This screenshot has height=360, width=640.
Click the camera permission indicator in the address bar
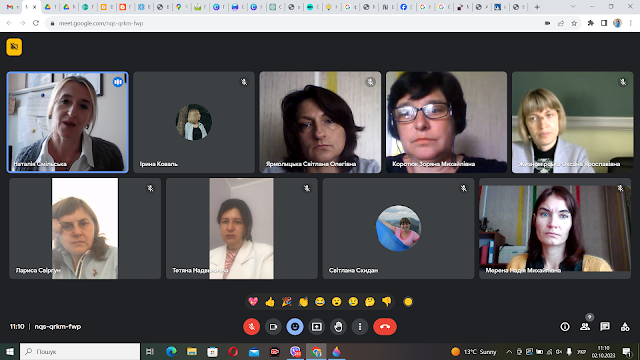point(547,23)
